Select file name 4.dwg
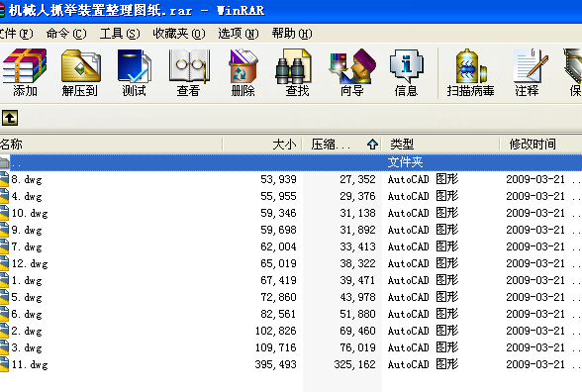This screenshot has height=392, width=582. click(x=27, y=196)
